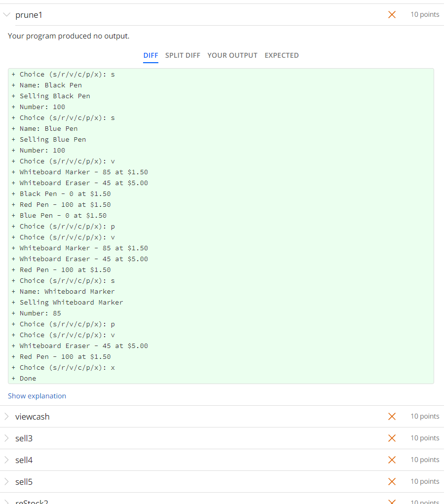This screenshot has height=504, width=445.
Task: Click the failed X icon for prune1
Action: [x=392, y=14]
